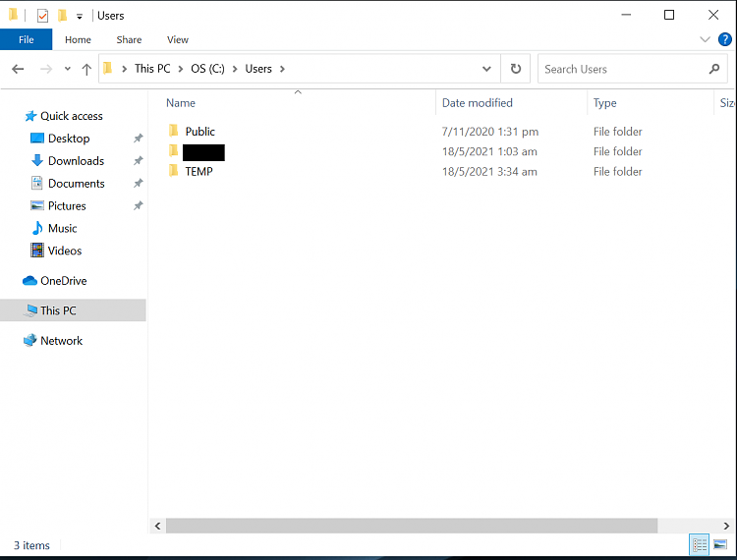Click the Up directory arrow
The image size is (737, 560).
[x=86, y=69]
